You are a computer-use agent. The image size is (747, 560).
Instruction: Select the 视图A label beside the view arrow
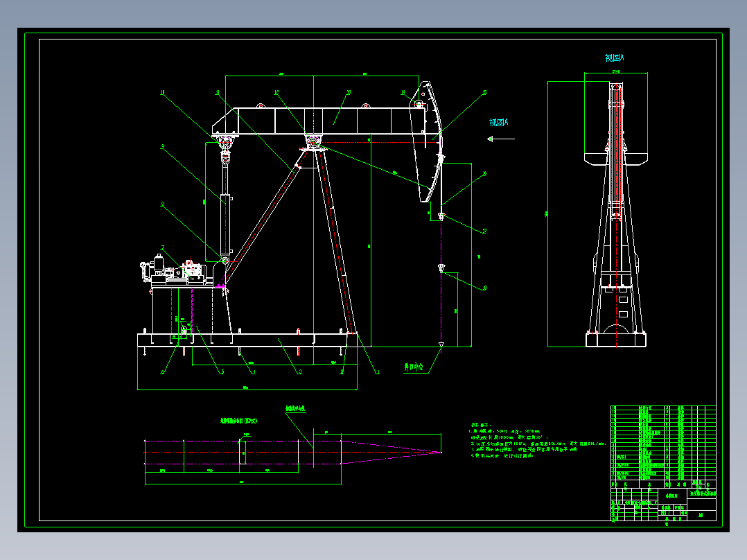(x=499, y=123)
